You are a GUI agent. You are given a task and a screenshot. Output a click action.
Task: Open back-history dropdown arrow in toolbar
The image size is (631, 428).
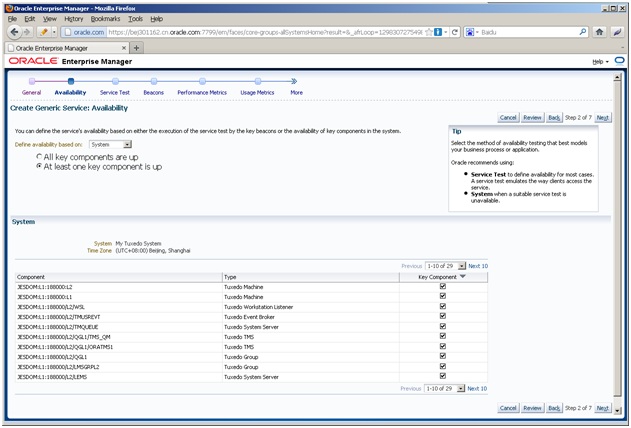(54, 32)
